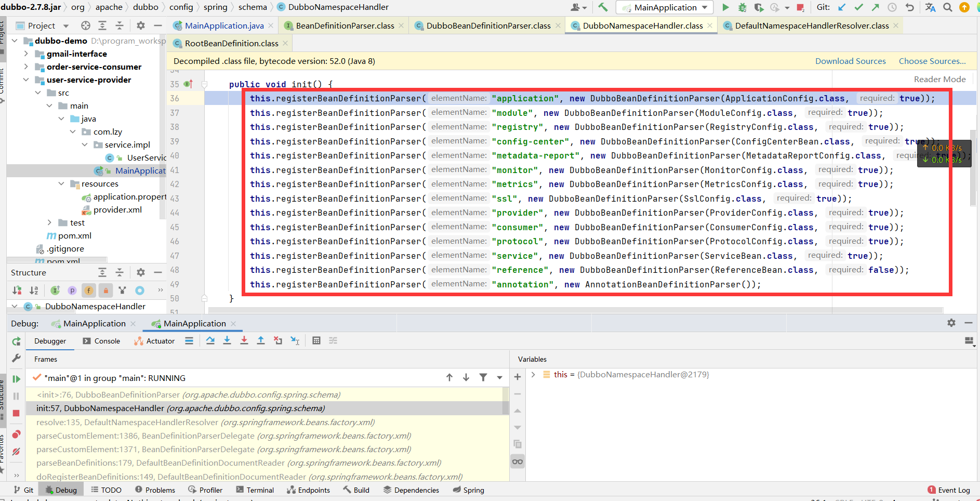Screen dimensions: 980x501
Task: Click the Choose Sources link
Action: (932, 61)
